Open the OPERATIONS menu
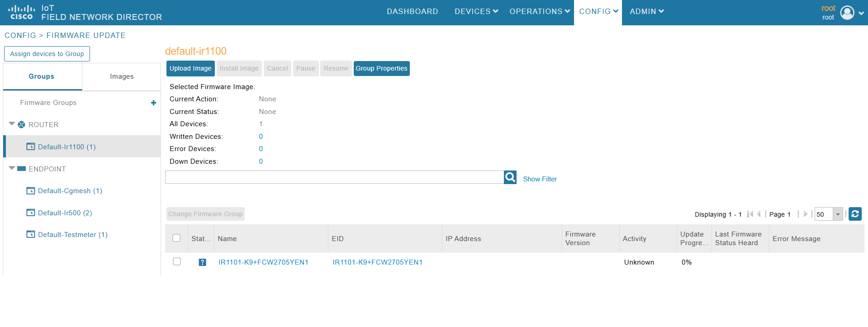 coord(540,11)
